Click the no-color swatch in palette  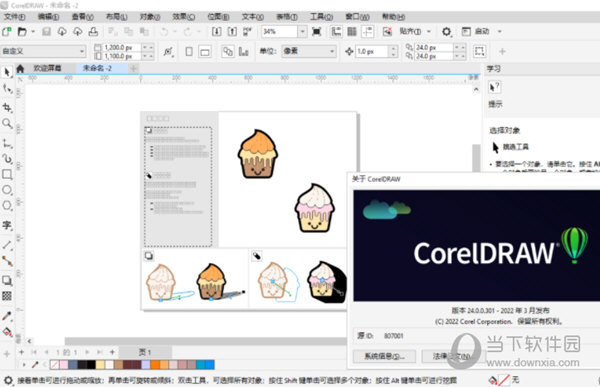[54, 365]
